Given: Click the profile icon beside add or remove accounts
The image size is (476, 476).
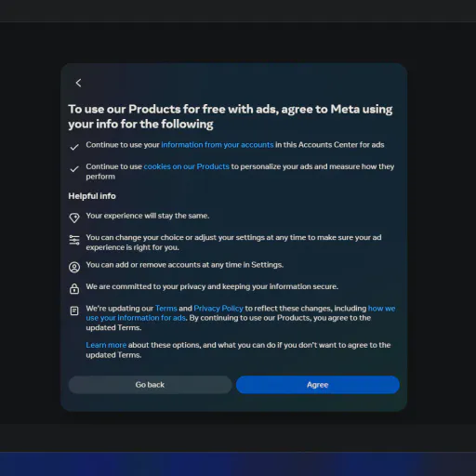Looking at the screenshot, I should tap(74, 267).
